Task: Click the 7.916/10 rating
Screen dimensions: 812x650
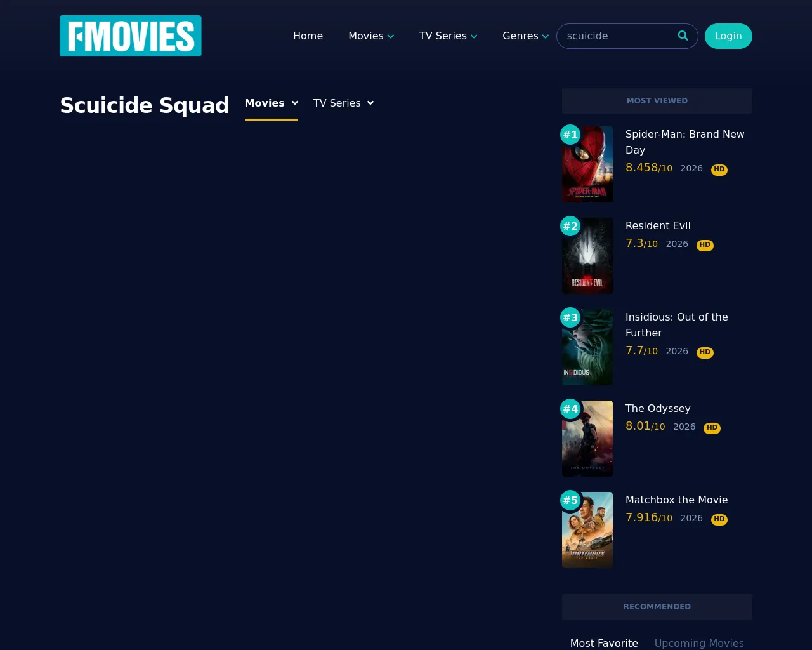Action: pos(649,517)
